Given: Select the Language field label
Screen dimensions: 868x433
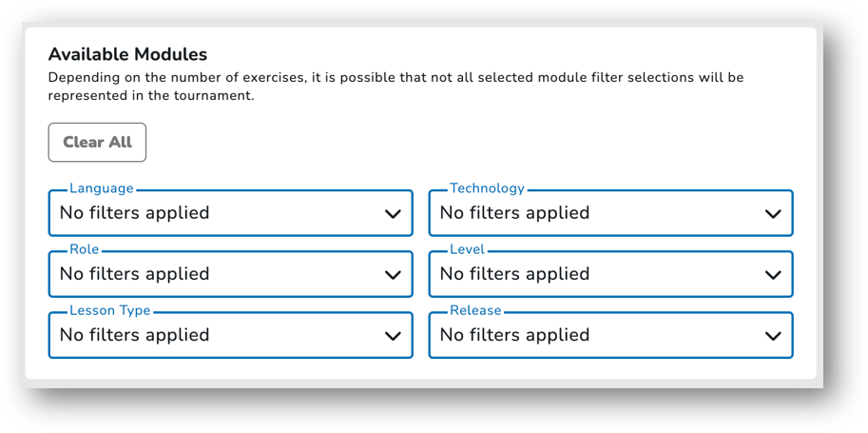Looking at the screenshot, I should [102, 188].
